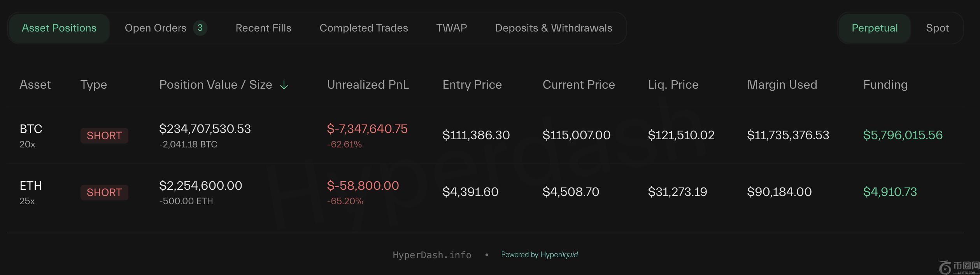Click the sort arrow beside Position Value
The image size is (980, 275).
coord(284,85)
